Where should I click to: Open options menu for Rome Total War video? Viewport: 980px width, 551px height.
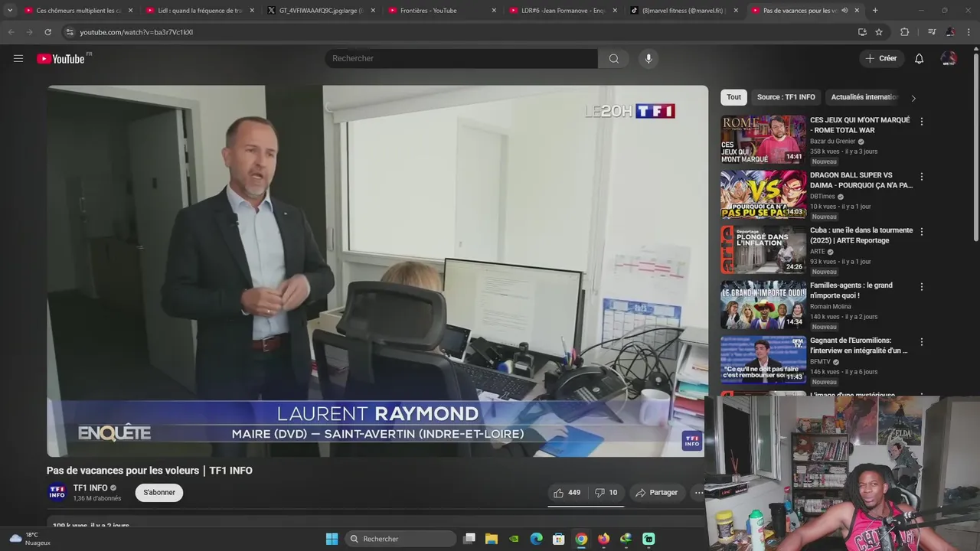click(922, 122)
